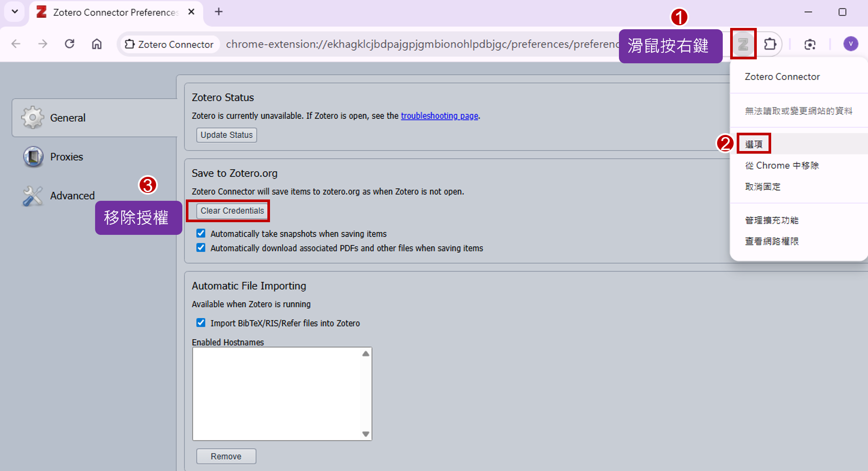Open a new tab with plus icon
The height and width of the screenshot is (471, 868).
pyautogui.click(x=219, y=12)
